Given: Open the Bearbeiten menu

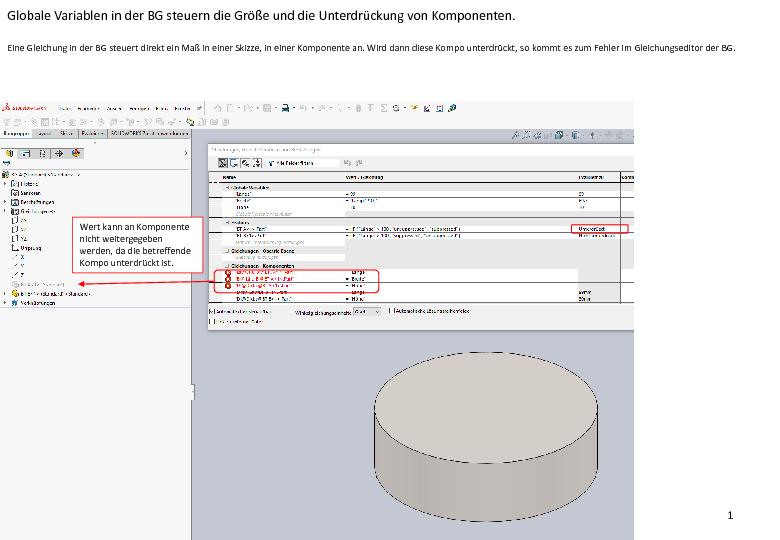Looking at the screenshot, I should pos(89,108).
